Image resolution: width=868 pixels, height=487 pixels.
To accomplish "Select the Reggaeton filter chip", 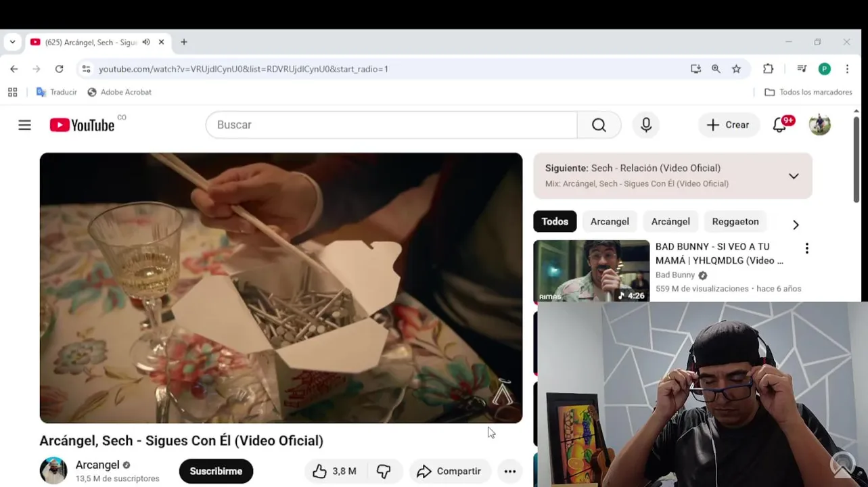I will click(x=735, y=222).
